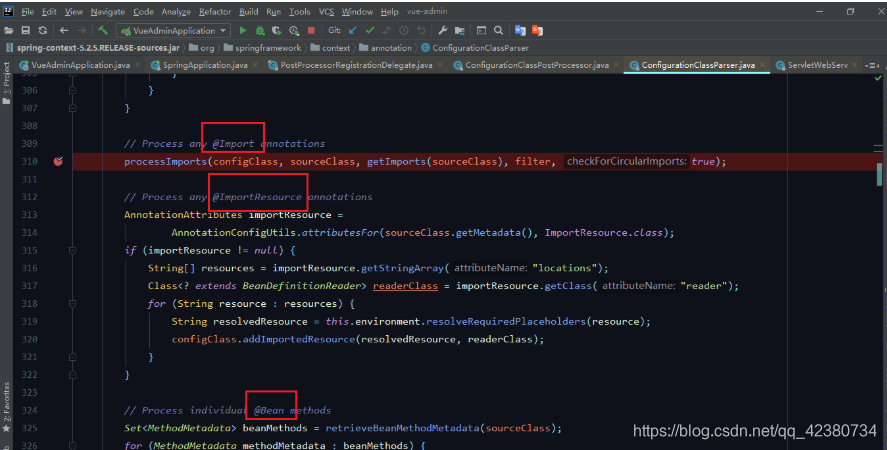Commit changes with the green Git checkmark
Viewport: 887px width, 450px height.
[370, 31]
